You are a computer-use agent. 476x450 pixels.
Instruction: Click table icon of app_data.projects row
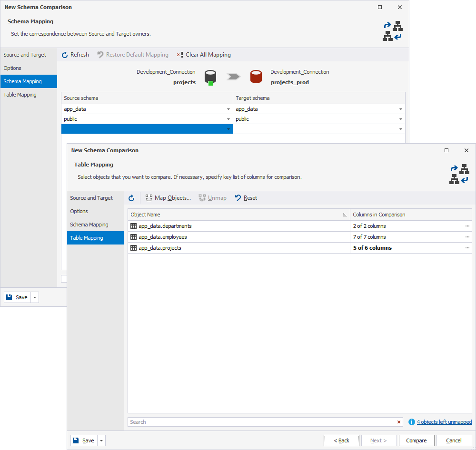133,248
